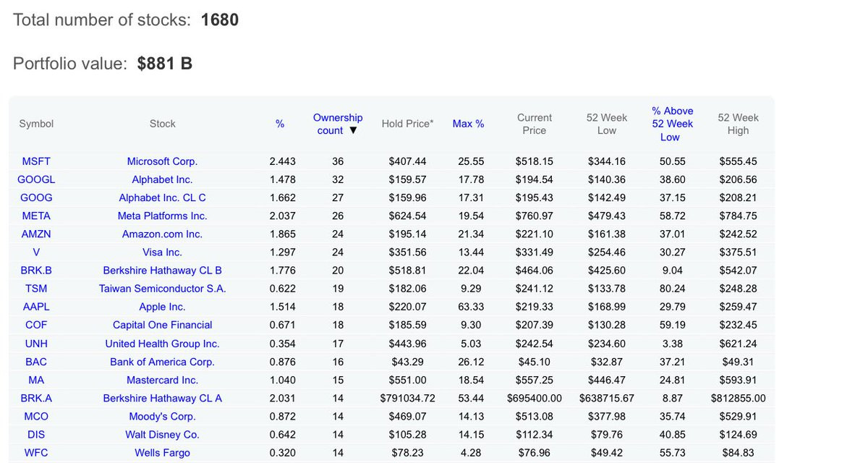Open Taiwan Semiconductor S.A. link
868x463 pixels.
[162, 288]
